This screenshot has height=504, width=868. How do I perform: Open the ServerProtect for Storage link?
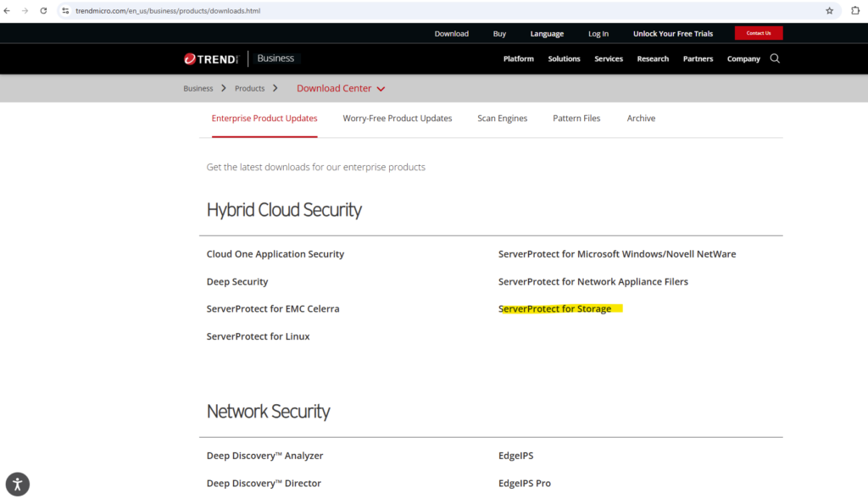click(x=555, y=309)
